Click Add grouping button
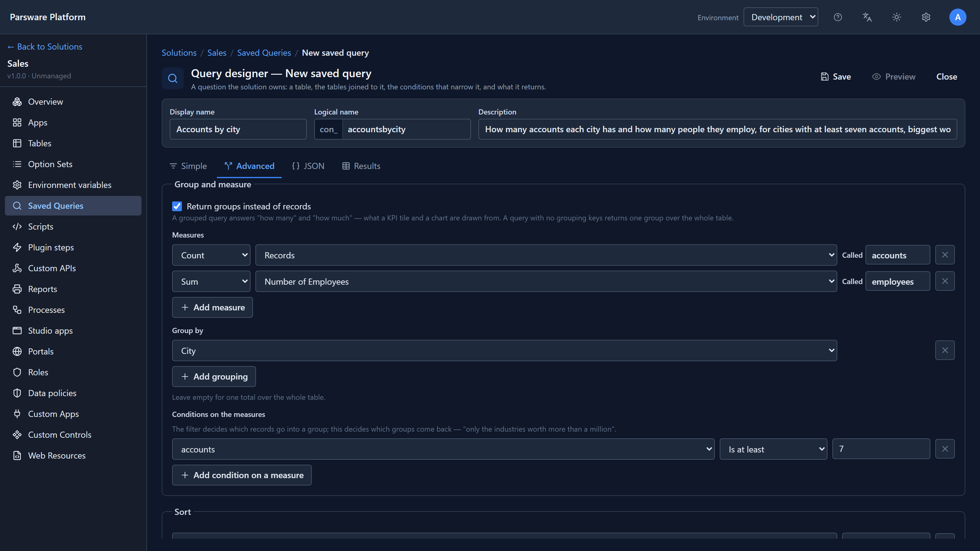This screenshot has width=980, height=551. 214,377
